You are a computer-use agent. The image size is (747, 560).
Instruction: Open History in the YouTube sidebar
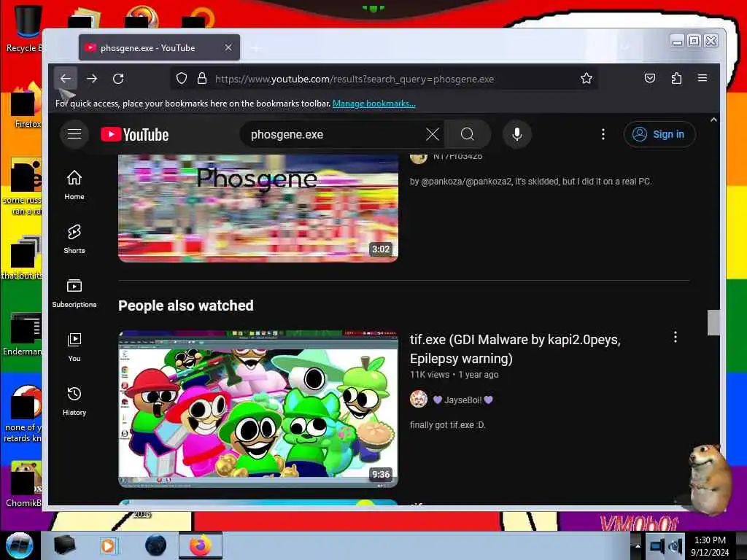[x=74, y=401]
